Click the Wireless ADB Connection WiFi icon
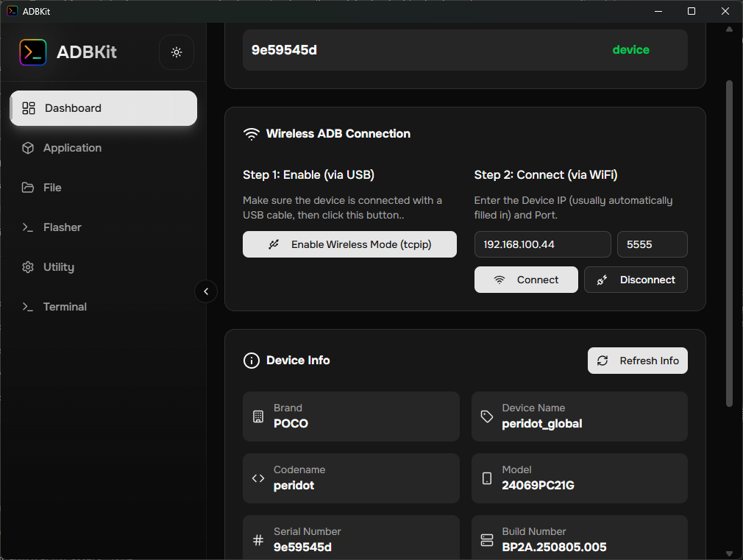This screenshot has height=560, width=743. point(252,134)
